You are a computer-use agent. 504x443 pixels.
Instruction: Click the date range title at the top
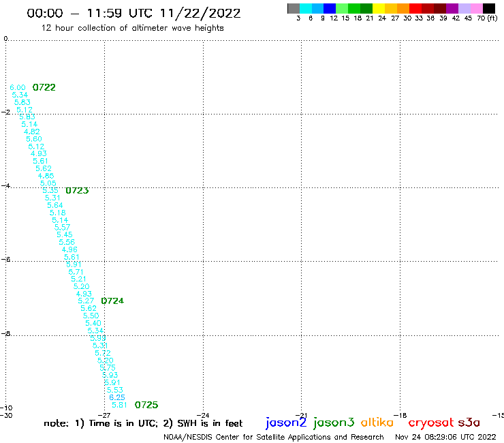point(133,14)
